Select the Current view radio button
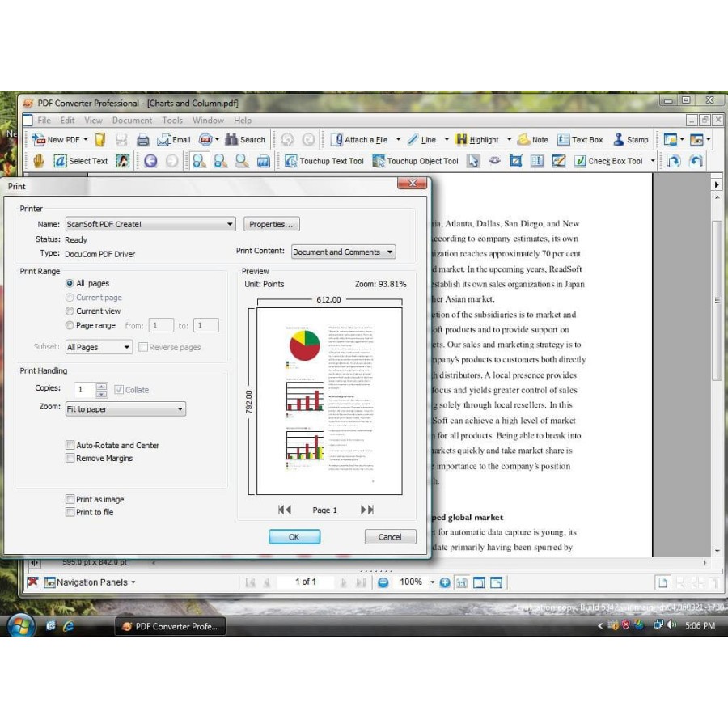728x728 pixels. click(x=70, y=311)
